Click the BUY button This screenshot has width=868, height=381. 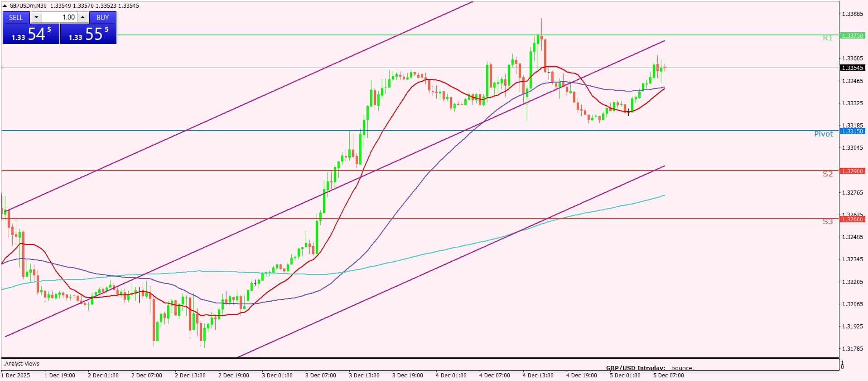pyautogui.click(x=103, y=17)
